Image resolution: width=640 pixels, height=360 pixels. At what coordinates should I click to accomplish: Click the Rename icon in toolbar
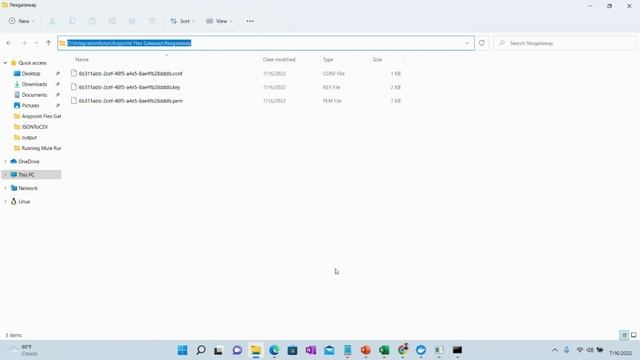[112, 21]
